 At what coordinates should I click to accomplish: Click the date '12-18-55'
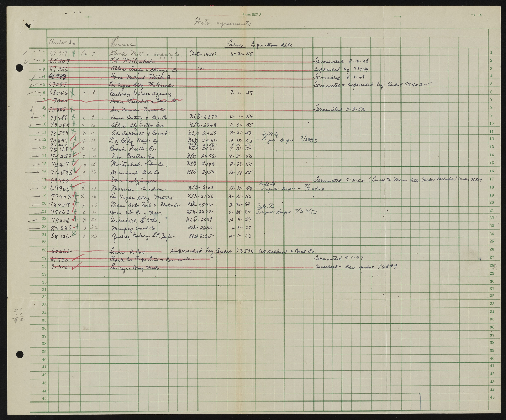click(240, 173)
